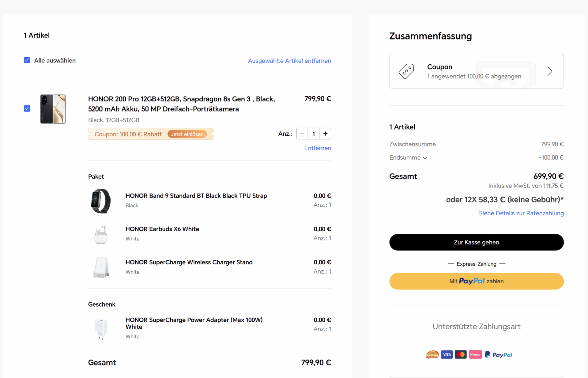The image size is (588, 378).
Task: Toggle the Alle auswählen checkbox
Action: pos(27,60)
